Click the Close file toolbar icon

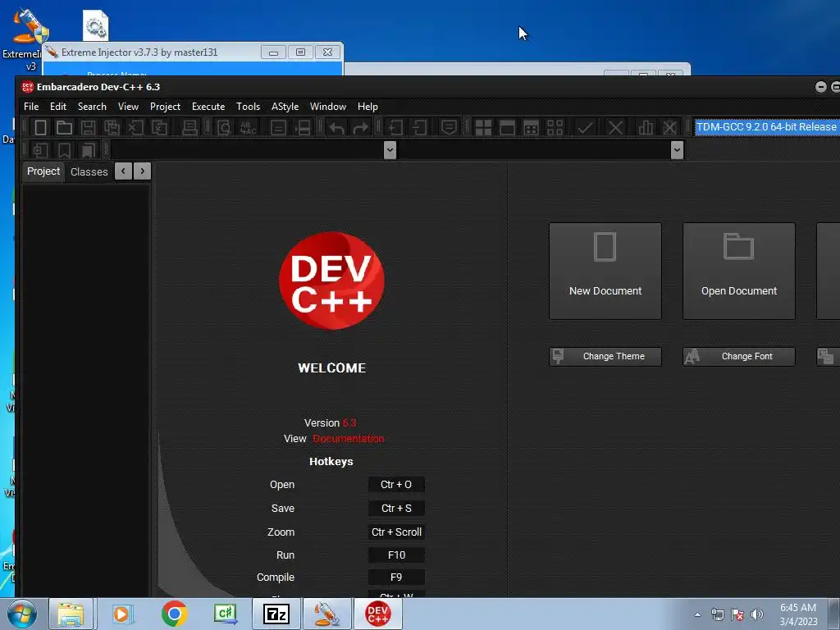pos(135,127)
